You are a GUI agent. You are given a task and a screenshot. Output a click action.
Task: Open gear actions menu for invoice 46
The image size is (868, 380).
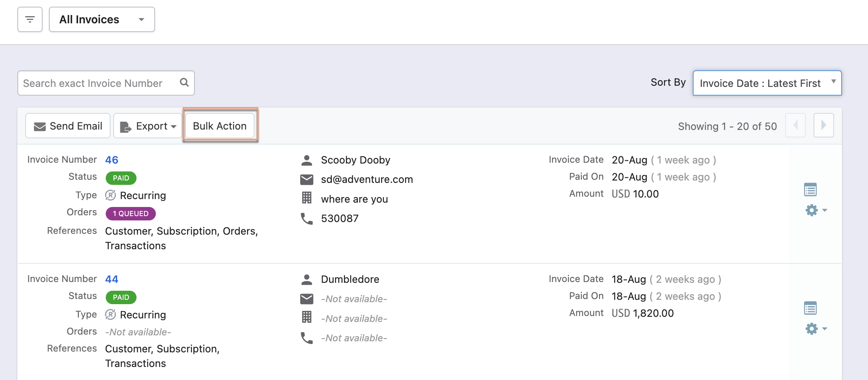coord(816,210)
